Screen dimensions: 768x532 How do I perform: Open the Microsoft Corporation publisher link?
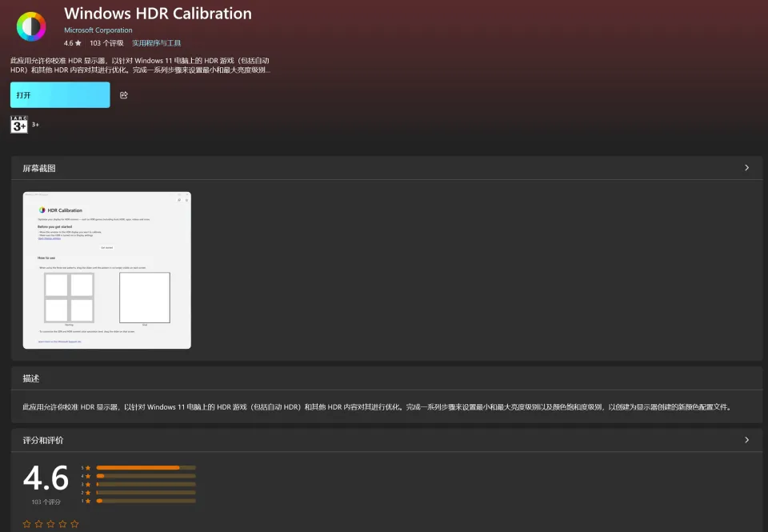pos(98,30)
